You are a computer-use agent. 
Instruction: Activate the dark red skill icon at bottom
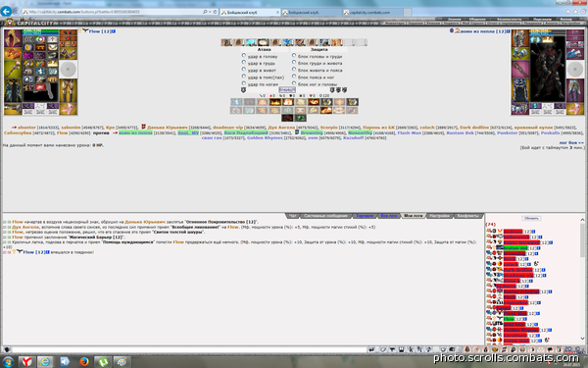pyautogui.click(x=287, y=118)
